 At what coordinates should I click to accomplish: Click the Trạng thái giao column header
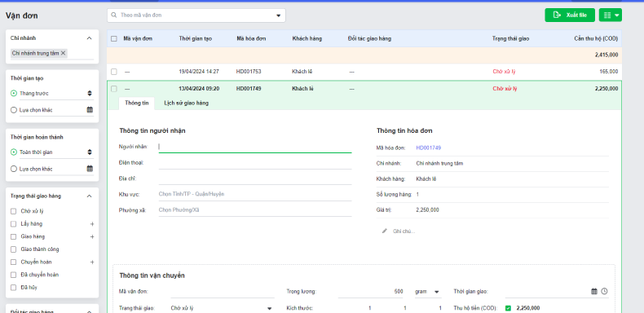click(x=510, y=38)
